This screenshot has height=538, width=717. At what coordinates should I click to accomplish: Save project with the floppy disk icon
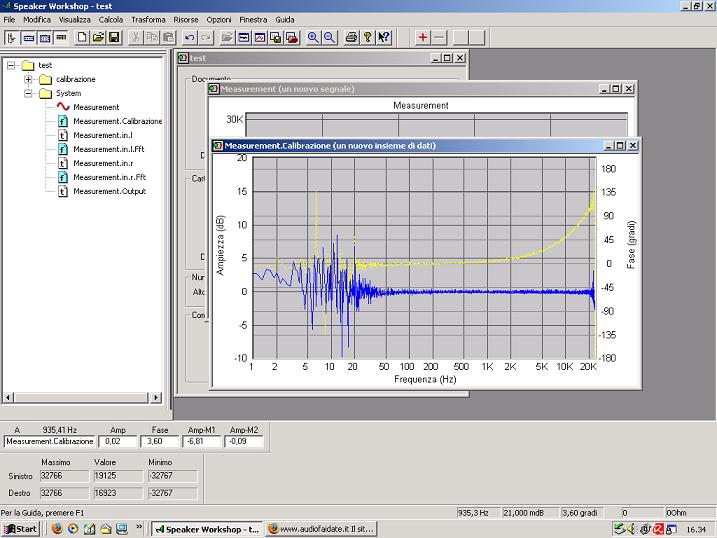114,37
